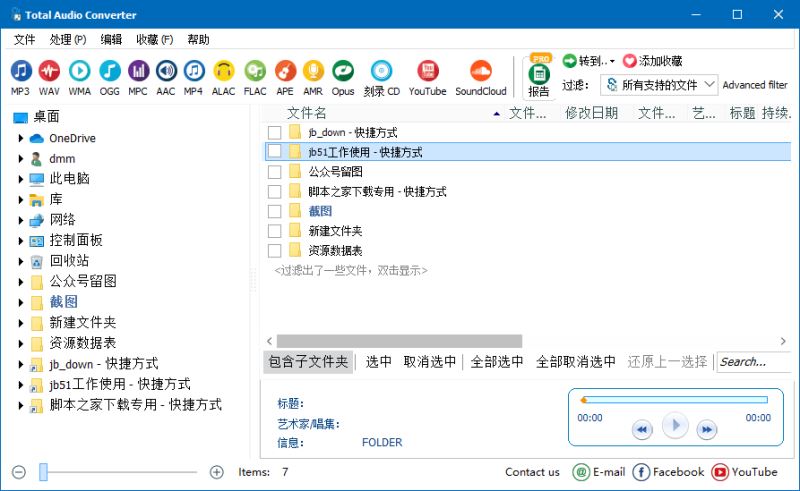Open the E-mail contact link
Viewport: 800px width, 491px height.
[599, 472]
